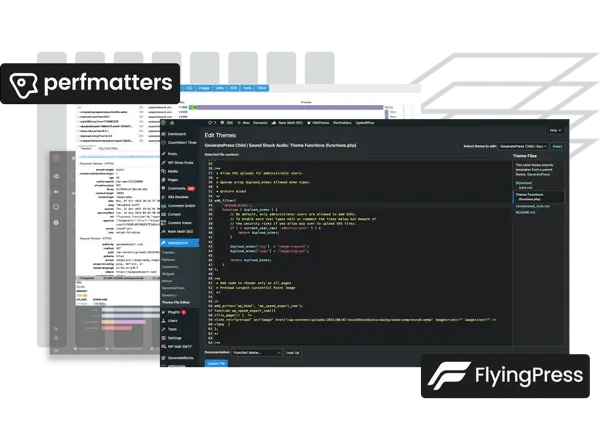Click the Select button beside theme dropdown
The width and height of the screenshot is (600, 423).
coord(557,146)
